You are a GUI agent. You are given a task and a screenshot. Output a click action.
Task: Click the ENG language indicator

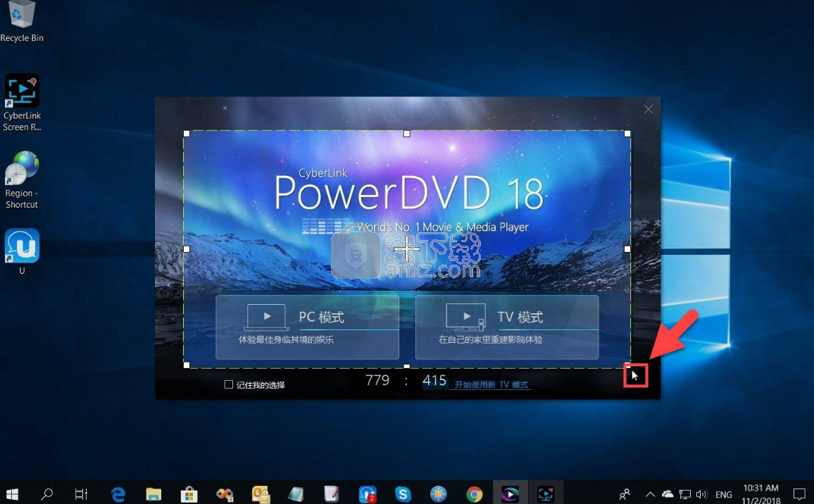click(724, 494)
